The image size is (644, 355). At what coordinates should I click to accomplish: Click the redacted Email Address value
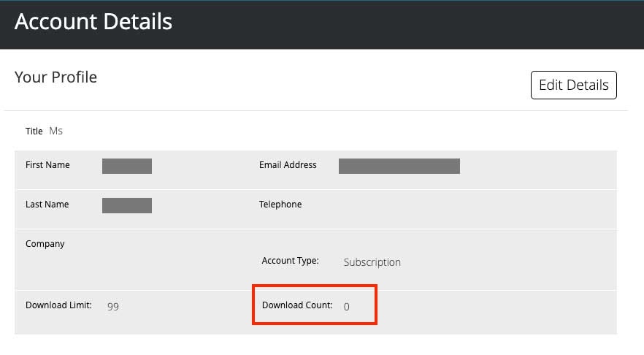399,166
